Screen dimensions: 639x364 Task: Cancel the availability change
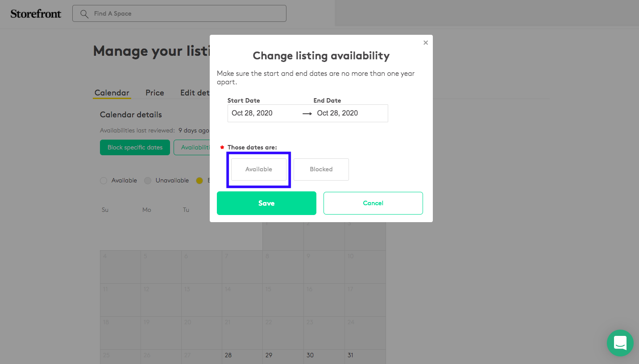click(x=373, y=203)
